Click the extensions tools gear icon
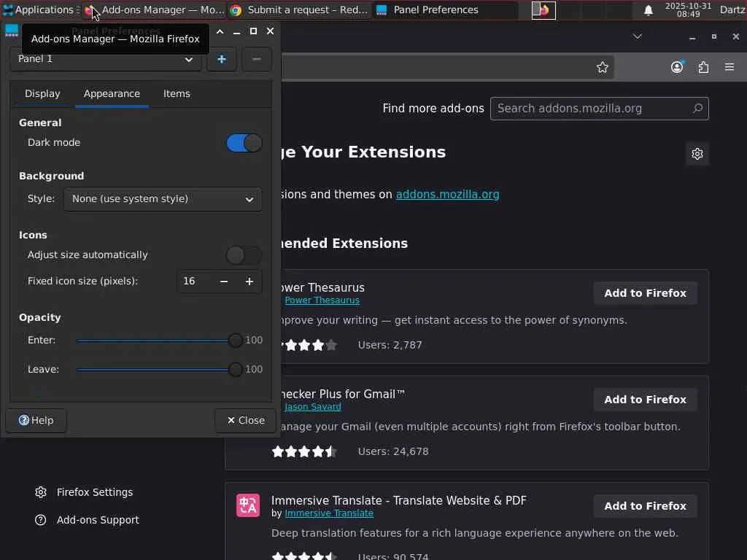Image resolution: width=747 pixels, height=560 pixels. (697, 154)
